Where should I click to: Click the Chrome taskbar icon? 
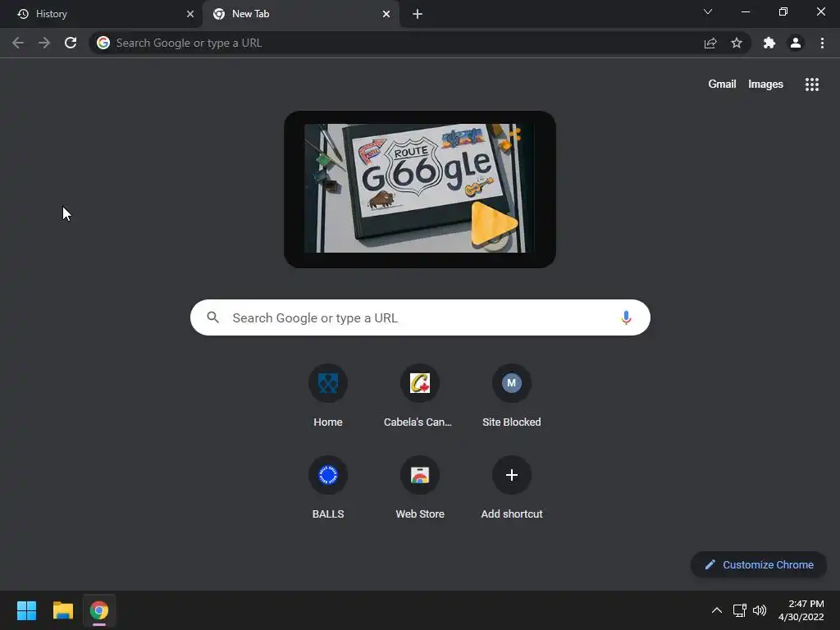(99, 610)
